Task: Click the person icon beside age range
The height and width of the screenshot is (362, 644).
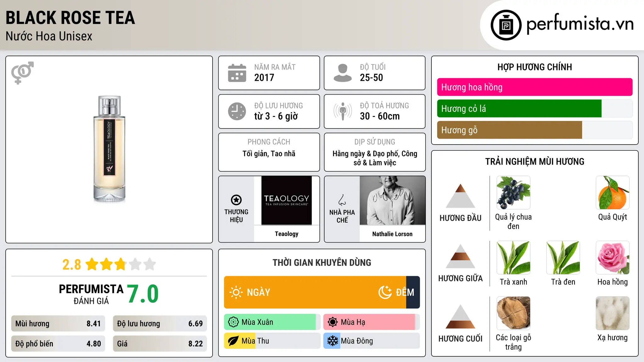Action: (342, 73)
